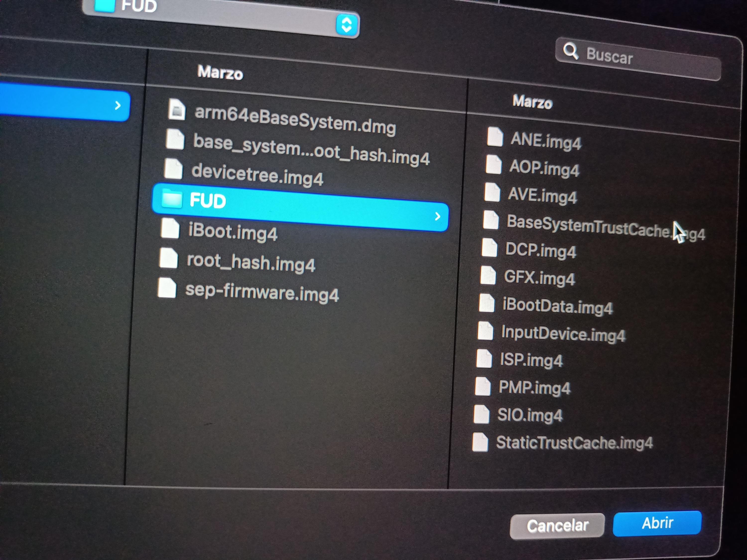Open the FUD path popup stepper
Viewport: 747px width, 560px height.
(x=347, y=25)
